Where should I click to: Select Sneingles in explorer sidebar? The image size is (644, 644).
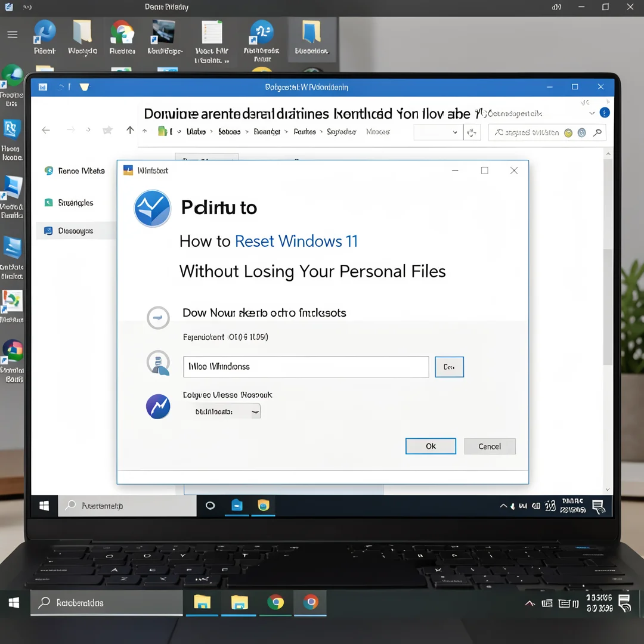click(x=69, y=203)
